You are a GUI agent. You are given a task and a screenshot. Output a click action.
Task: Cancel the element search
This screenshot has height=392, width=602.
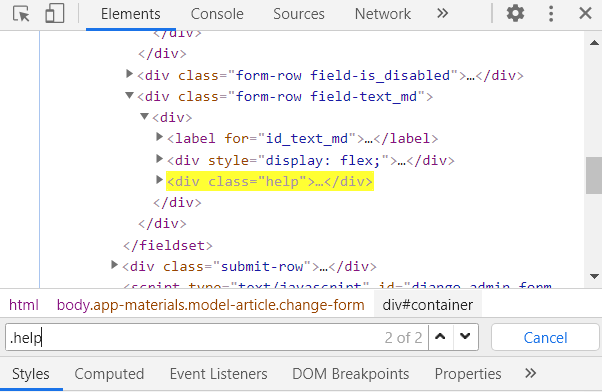[545, 337]
